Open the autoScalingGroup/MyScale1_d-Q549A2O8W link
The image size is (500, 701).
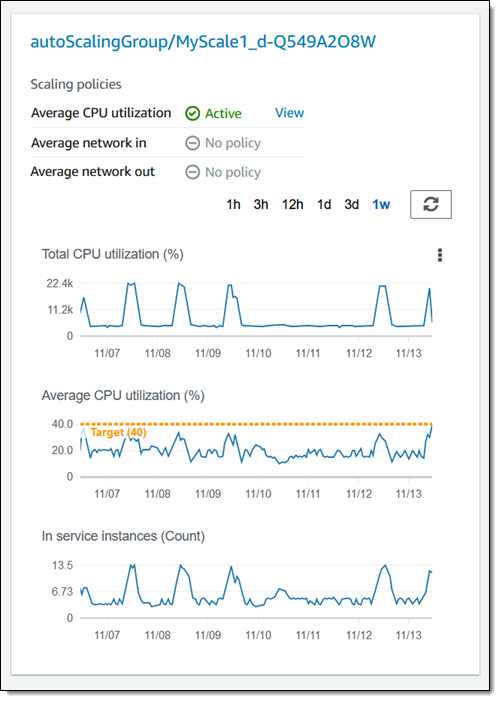[203, 42]
